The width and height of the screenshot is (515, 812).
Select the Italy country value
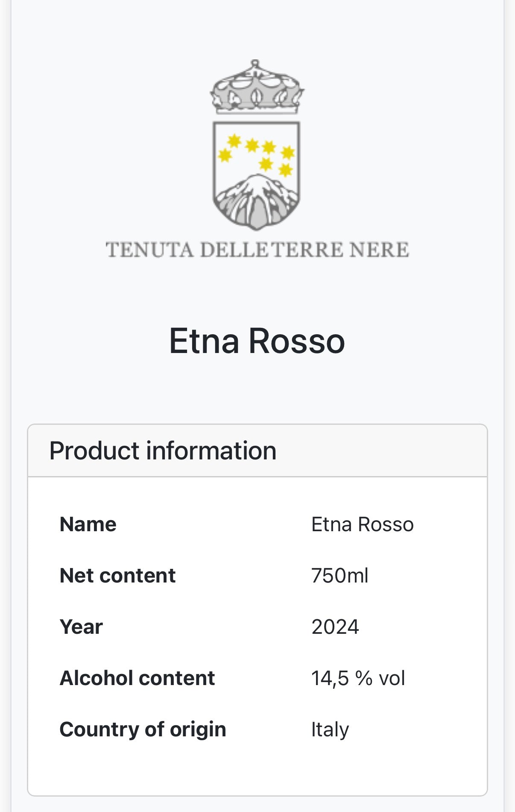tap(330, 730)
